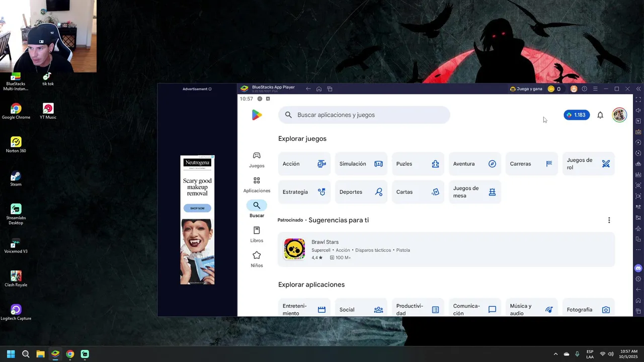The height and width of the screenshot is (362, 644).
Task: Click the rotate screen icon in sidebar
Action: [x=638, y=239]
